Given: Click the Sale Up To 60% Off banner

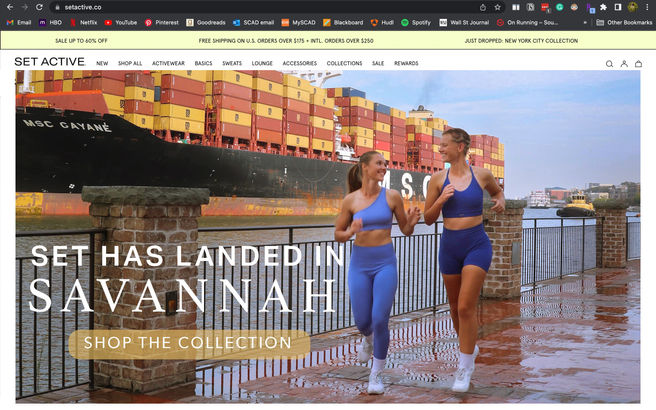Looking at the screenshot, I should 81,41.
